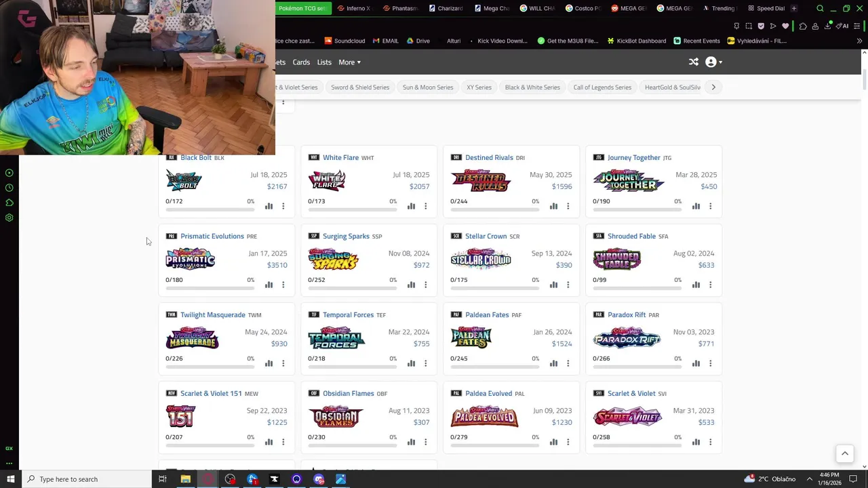This screenshot has width=868, height=488.
Task: Select Black & White Series chip
Action: pyautogui.click(x=532, y=87)
